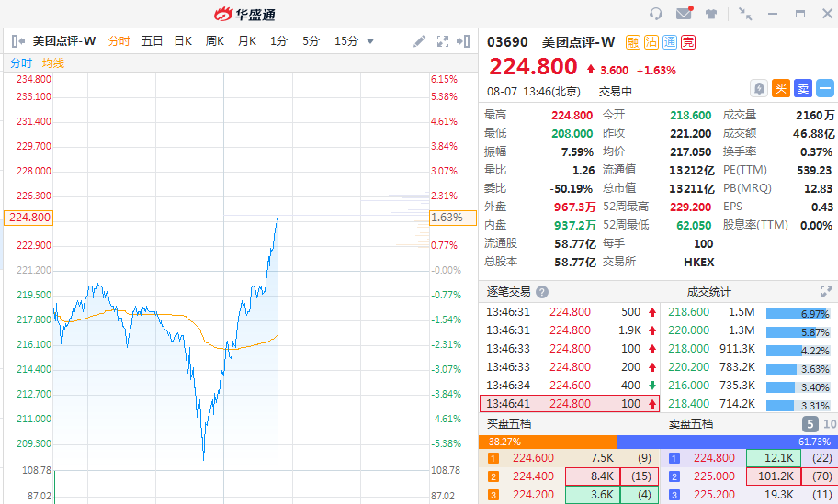This screenshot has width=838, height=504.
Task: Switch to 周K chart tab
Action: pyautogui.click(x=215, y=41)
